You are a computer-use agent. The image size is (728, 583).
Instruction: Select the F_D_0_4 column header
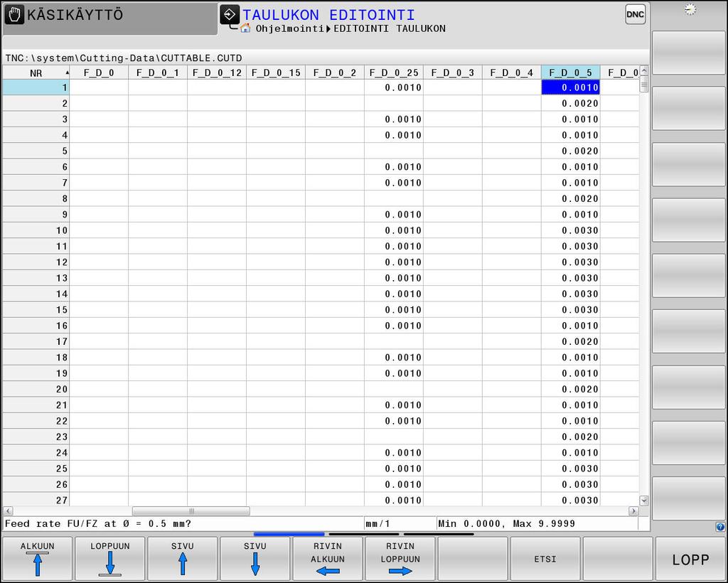512,73
